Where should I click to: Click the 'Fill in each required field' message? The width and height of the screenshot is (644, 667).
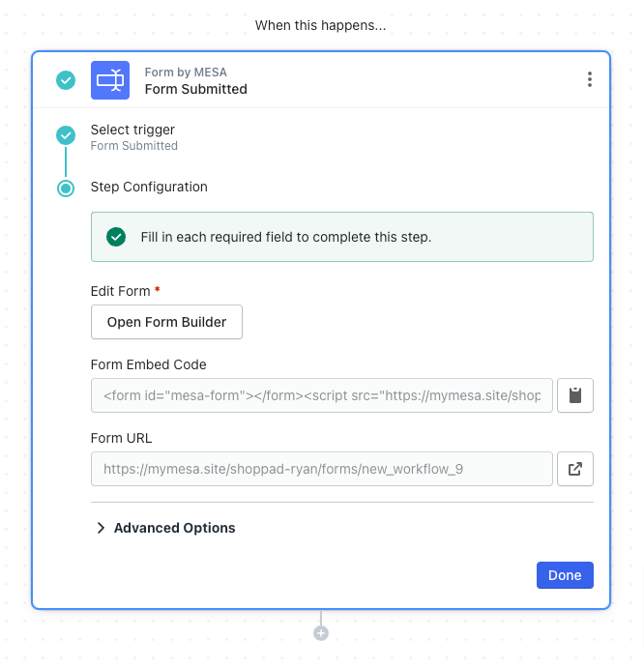[x=286, y=237]
